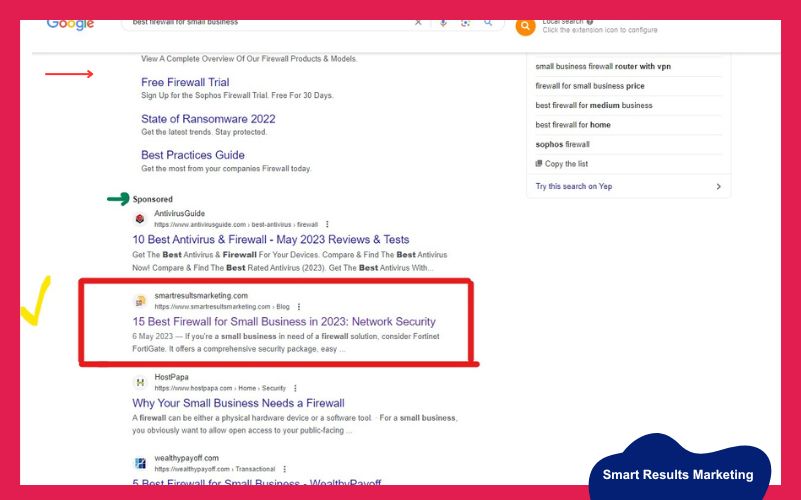Image resolution: width=801 pixels, height=500 pixels.
Task: Open three-dot menu beside smartresultsmarketing URL
Action: click(x=298, y=307)
